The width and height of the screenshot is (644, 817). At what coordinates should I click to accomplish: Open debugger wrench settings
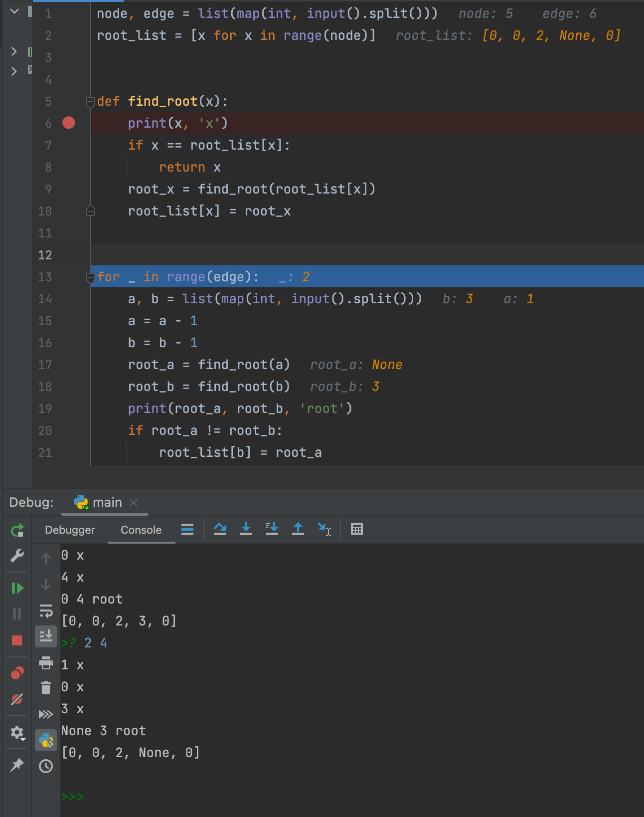(x=17, y=556)
